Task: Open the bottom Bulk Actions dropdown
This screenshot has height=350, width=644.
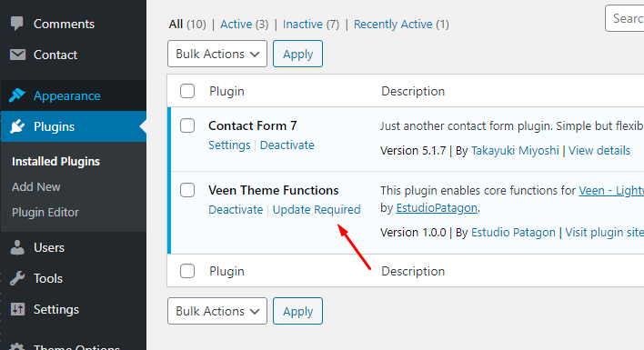Action: point(217,311)
